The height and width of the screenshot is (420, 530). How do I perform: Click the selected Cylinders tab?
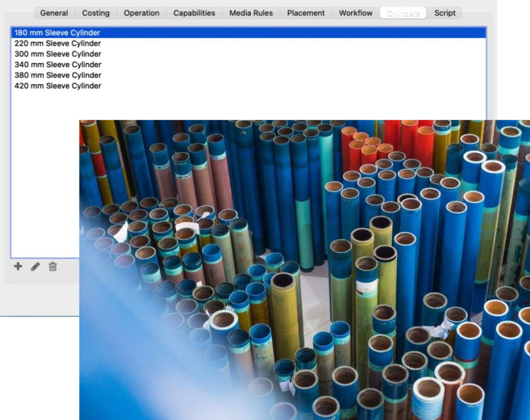(x=403, y=13)
